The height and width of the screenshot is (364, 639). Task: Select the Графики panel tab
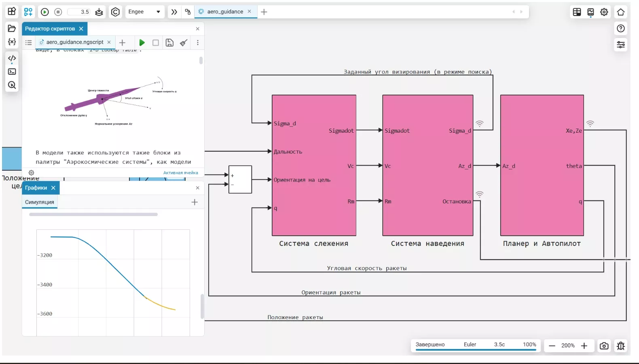tap(40, 188)
